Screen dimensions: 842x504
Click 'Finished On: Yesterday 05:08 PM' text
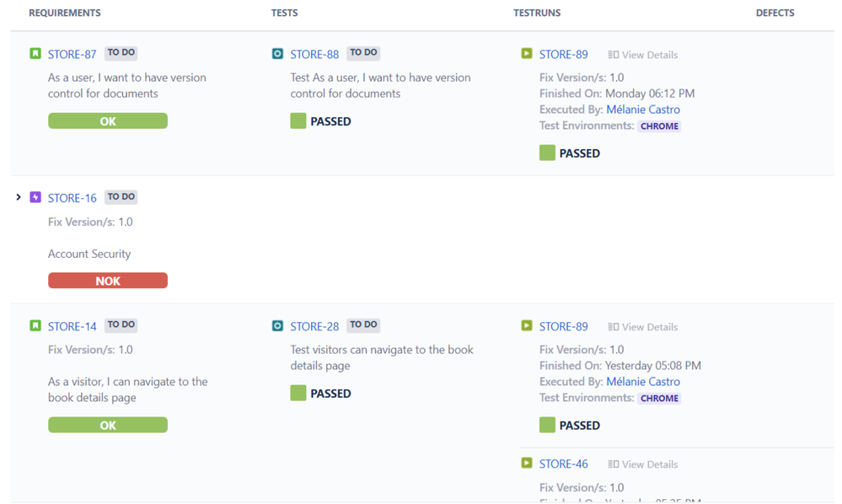point(620,366)
